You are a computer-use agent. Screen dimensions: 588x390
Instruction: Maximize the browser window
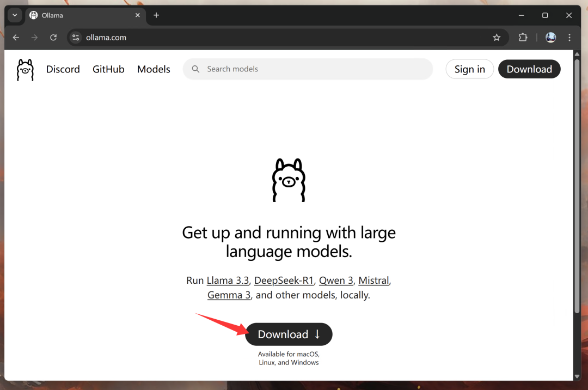pos(545,15)
